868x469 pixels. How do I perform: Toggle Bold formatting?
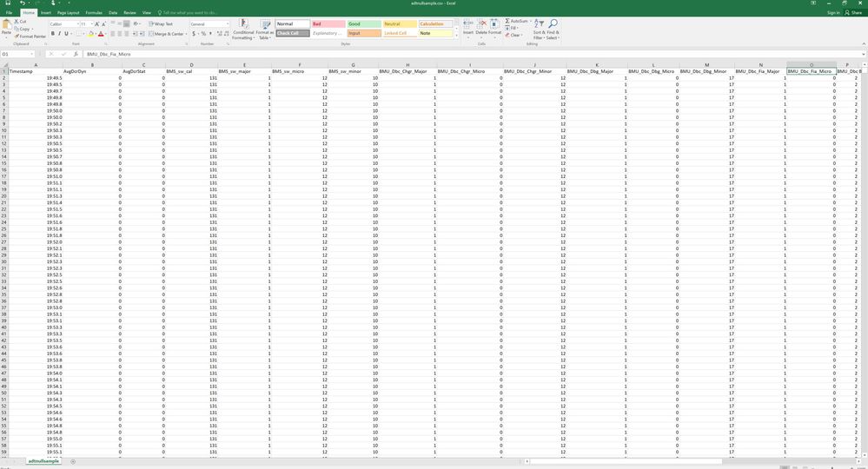point(53,34)
